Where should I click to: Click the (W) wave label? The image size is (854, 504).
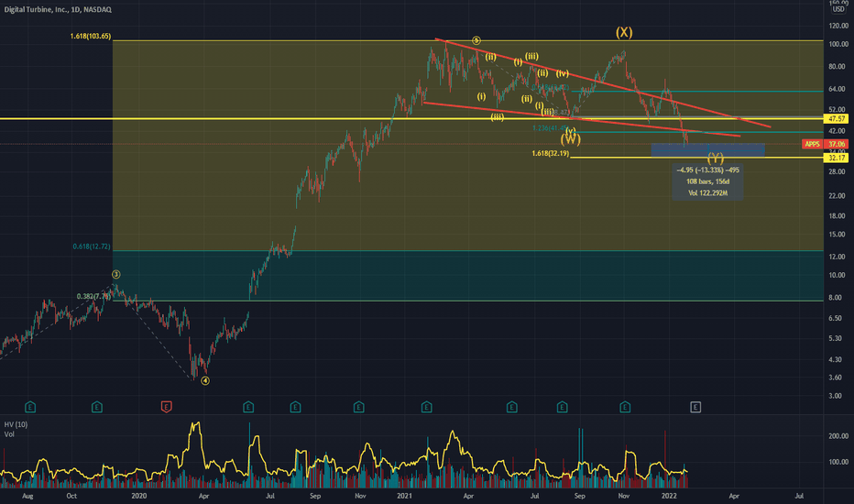570,139
